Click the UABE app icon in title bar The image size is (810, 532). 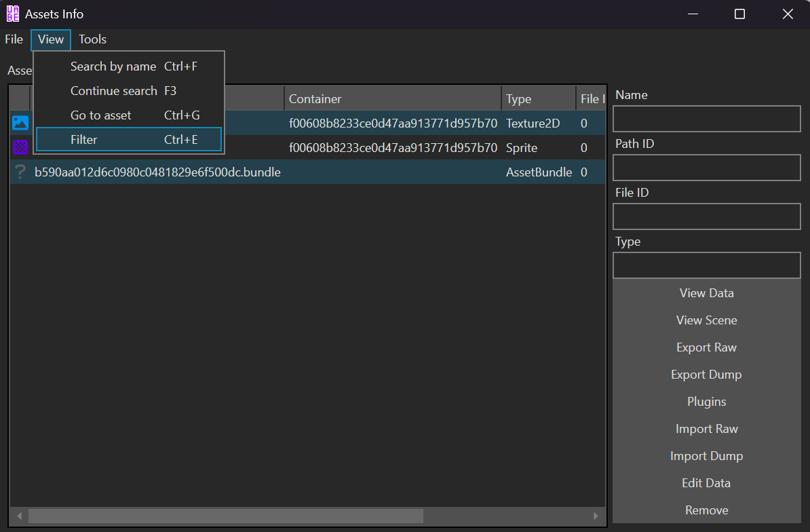pos(13,14)
